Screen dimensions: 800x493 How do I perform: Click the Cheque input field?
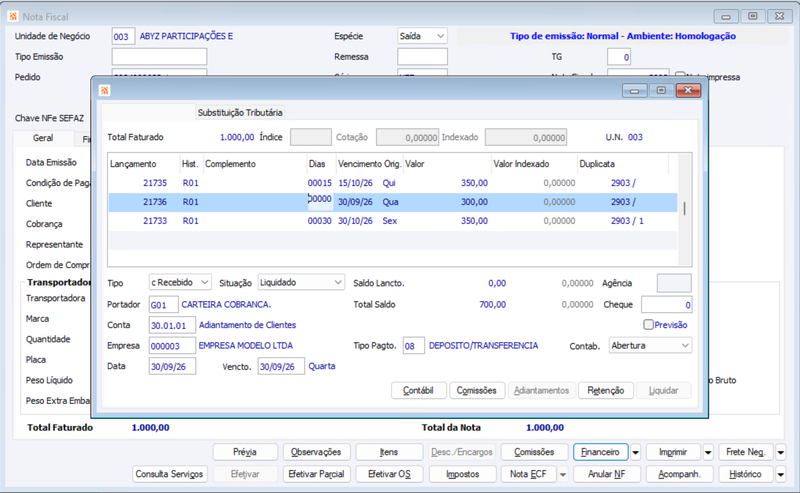click(666, 305)
